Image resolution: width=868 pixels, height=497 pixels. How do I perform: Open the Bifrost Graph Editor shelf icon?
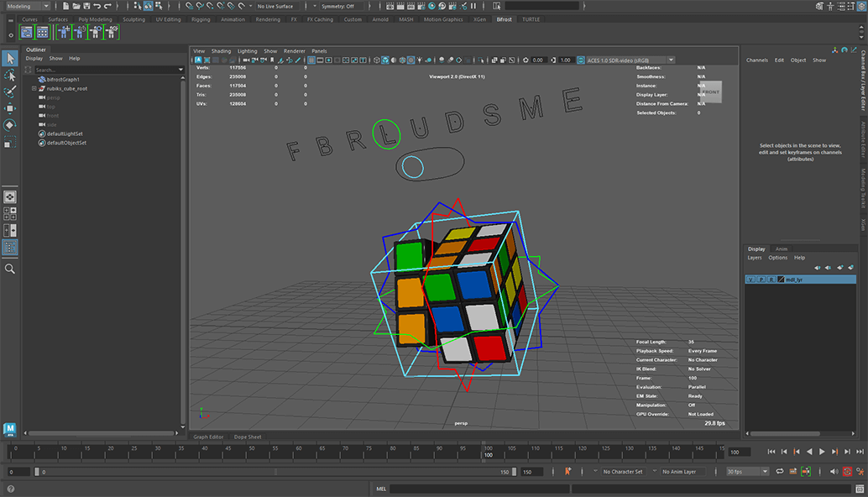click(x=27, y=32)
